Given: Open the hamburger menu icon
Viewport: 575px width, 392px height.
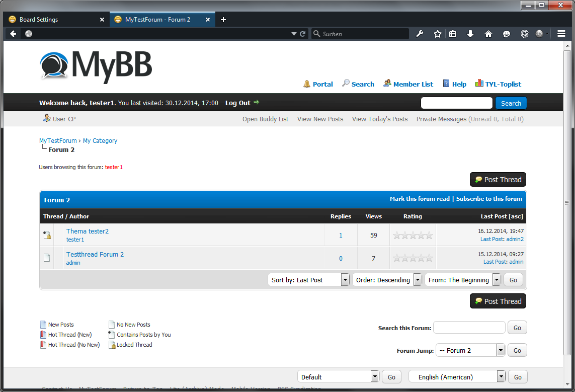Looking at the screenshot, I should [x=561, y=34].
